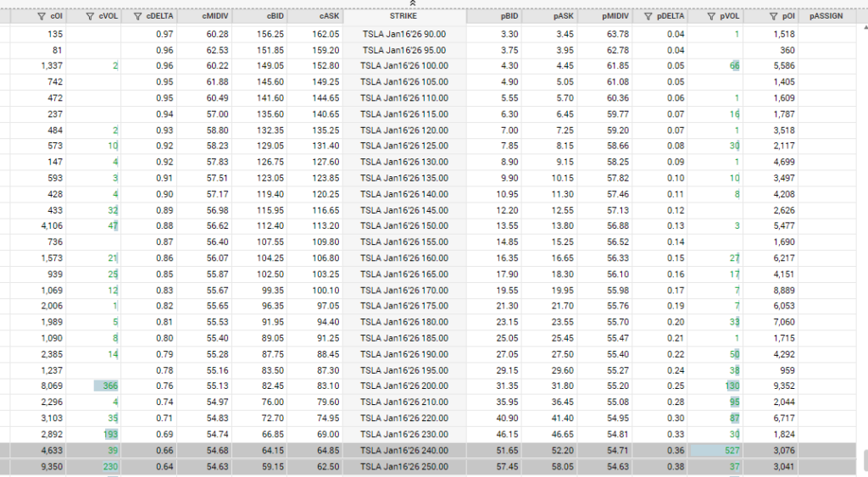Sort by the pASSIGN column header
The height and width of the screenshot is (477, 868).
(x=826, y=17)
